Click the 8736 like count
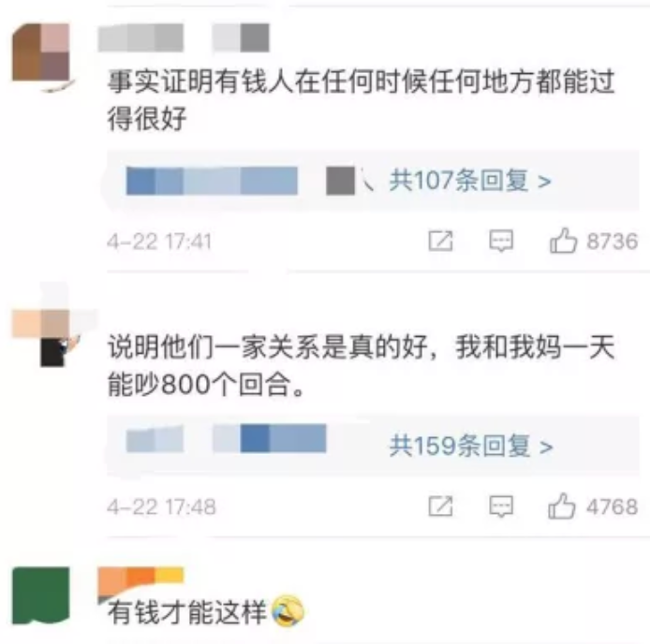Viewport: 650px width, 644px height. pyautogui.click(x=612, y=241)
